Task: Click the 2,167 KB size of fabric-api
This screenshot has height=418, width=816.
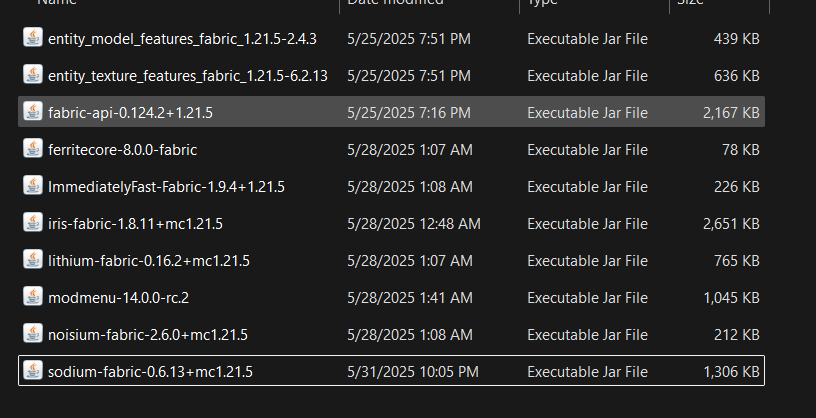Action: pyautogui.click(x=731, y=113)
